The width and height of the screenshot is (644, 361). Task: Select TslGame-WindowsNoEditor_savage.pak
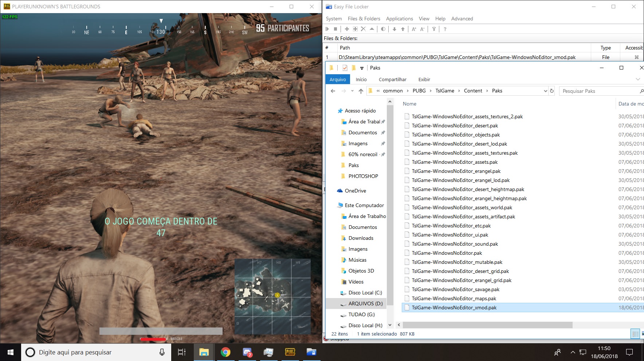(x=456, y=289)
